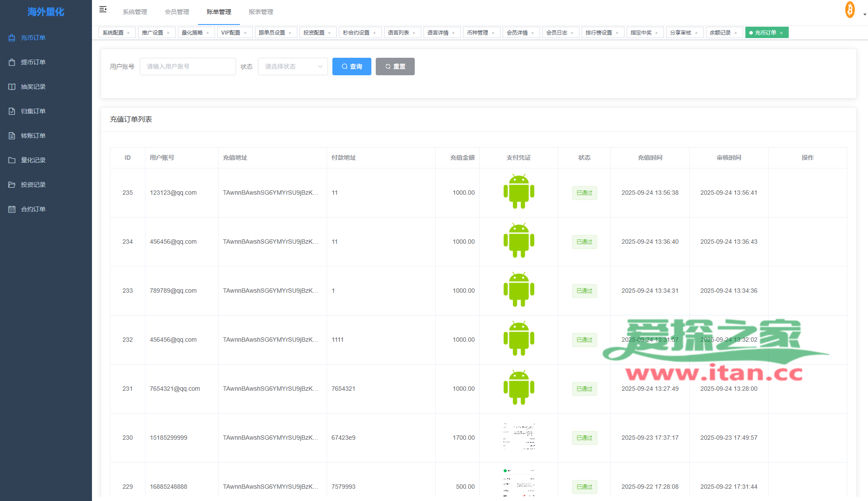Open the 抽奖记录 sidebar item
Image resolution: width=868 pixels, height=501 pixels.
(x=33, y=87)
